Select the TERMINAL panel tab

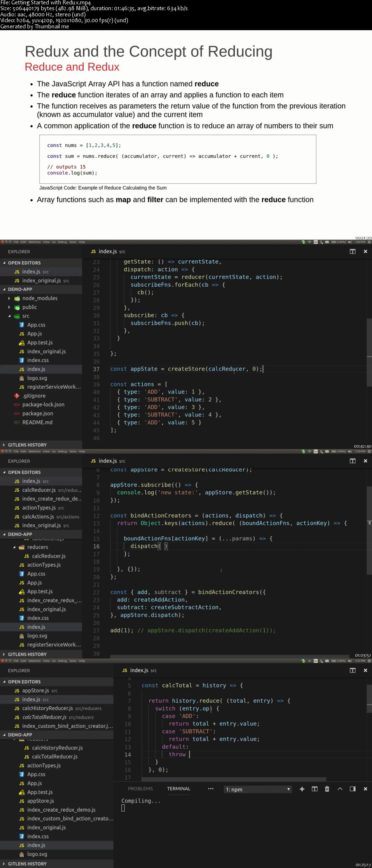coord(178,789)
